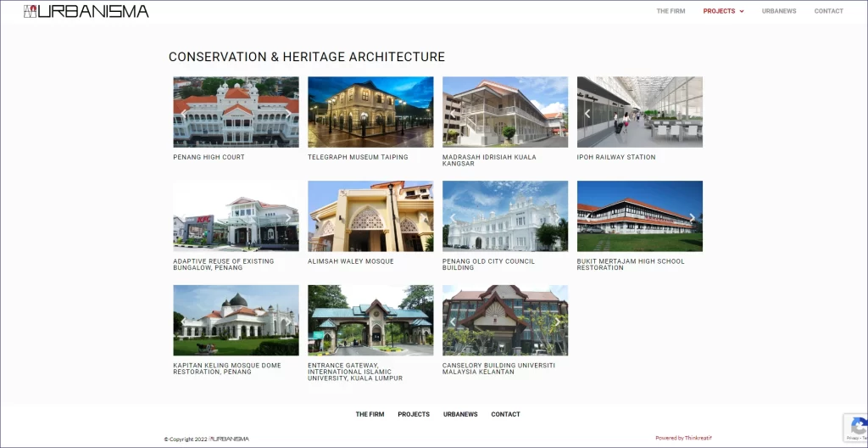This screenshot has width=868, height=448.
Task: Click previous arrow on Penang Old City Council image
Action: tap(453, 217)
